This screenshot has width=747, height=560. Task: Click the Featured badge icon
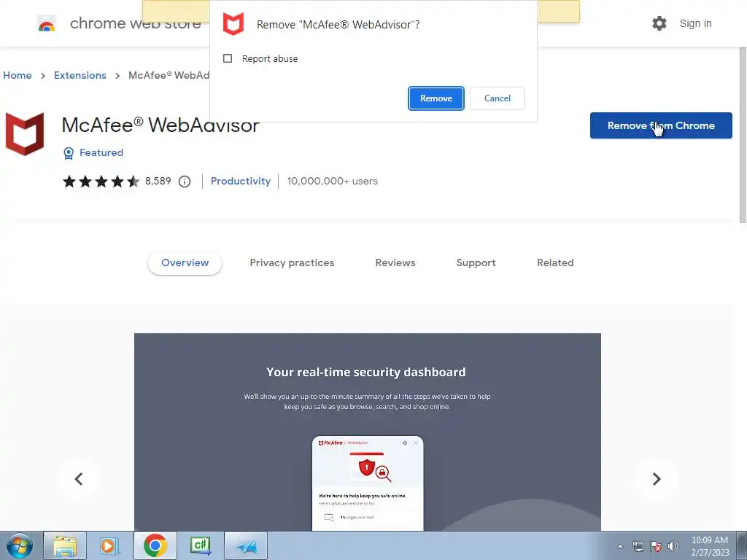coord(69,153)
